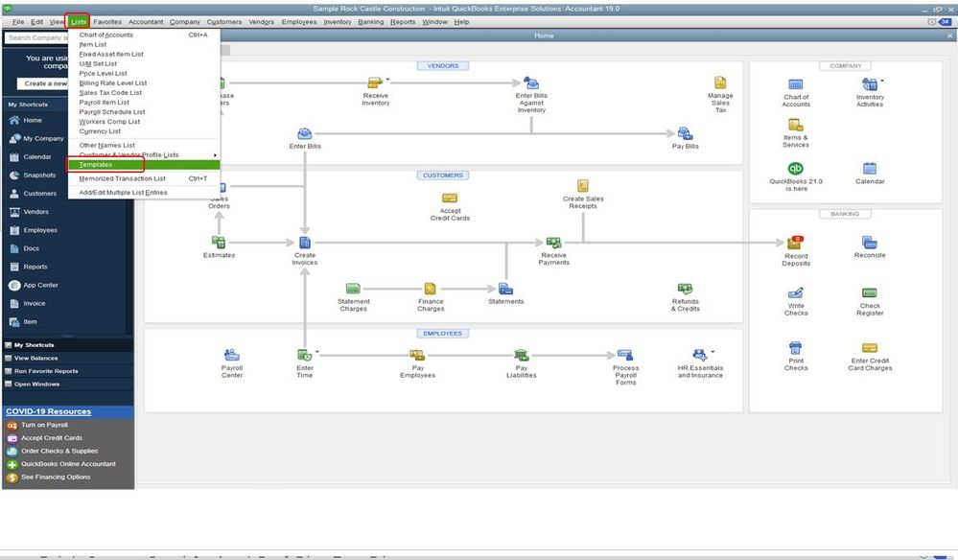Choose Sales Tax Code List entry
The image size is (958, 560).
click(x=144, y=93)
